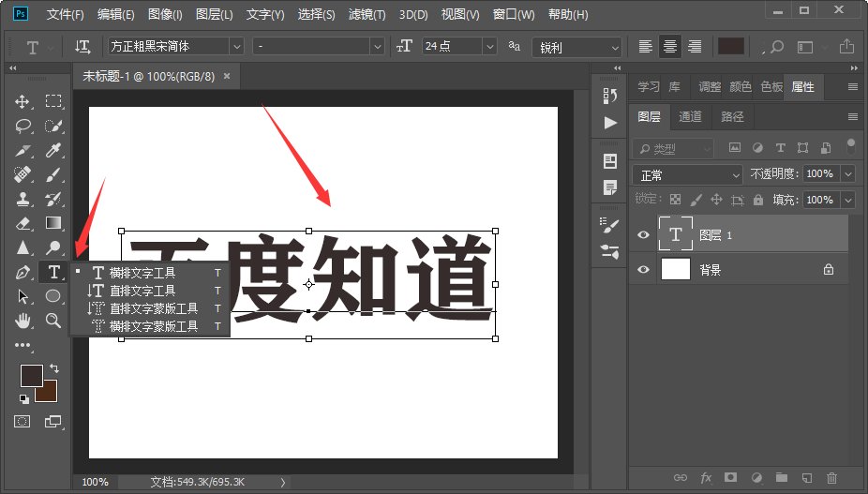Hide the 背景 layer

pyautogui.click(x=643, y=270)
